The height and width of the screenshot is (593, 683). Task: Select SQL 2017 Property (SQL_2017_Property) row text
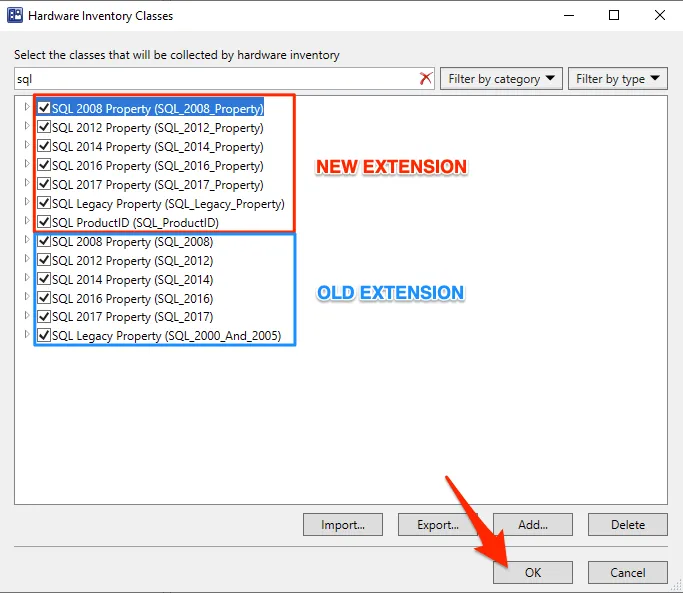157,185
